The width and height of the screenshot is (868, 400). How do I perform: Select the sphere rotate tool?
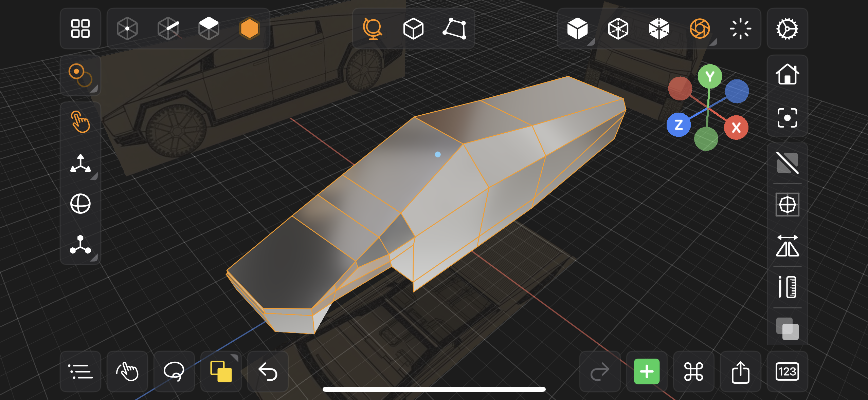point(80,204)
